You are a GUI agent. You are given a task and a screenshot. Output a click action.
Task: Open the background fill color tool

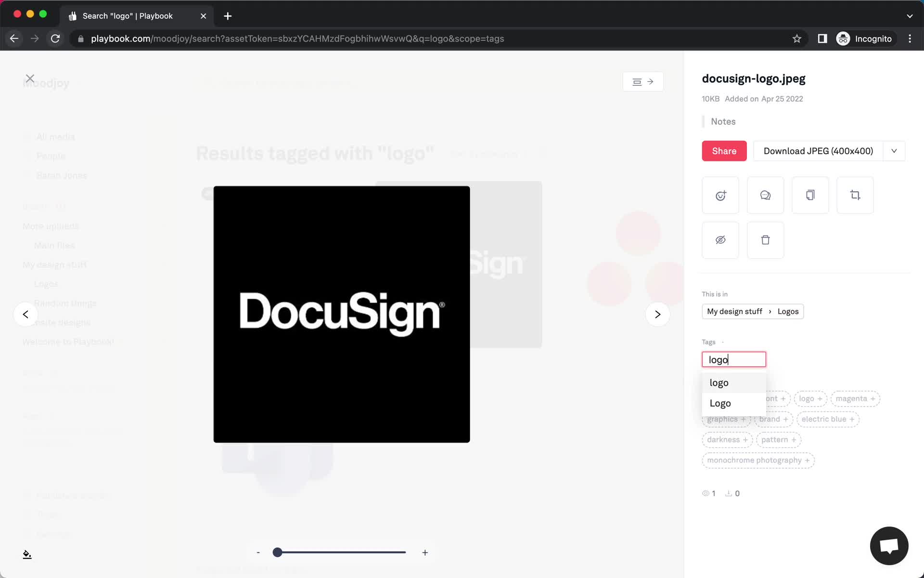(27, 554)
